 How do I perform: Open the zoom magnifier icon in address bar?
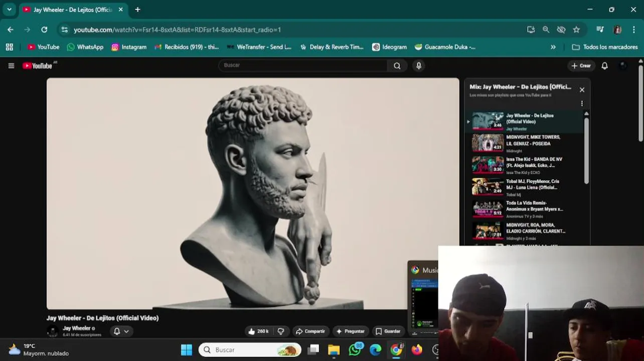coord(546,30)
